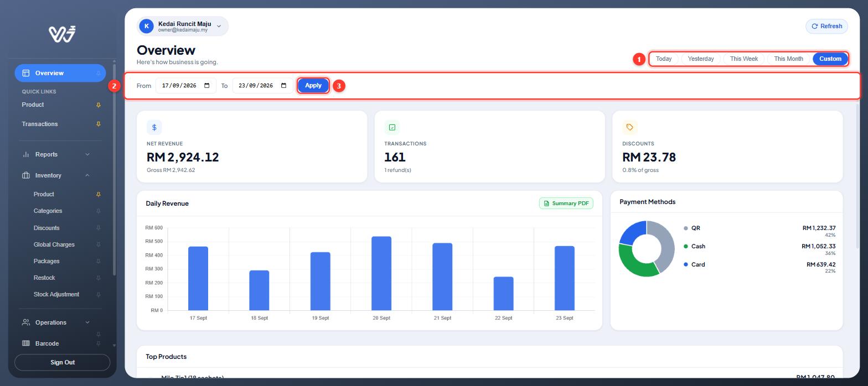Open the Overview page in sidebar
868x386 pixels.
(x=60, y=73)
